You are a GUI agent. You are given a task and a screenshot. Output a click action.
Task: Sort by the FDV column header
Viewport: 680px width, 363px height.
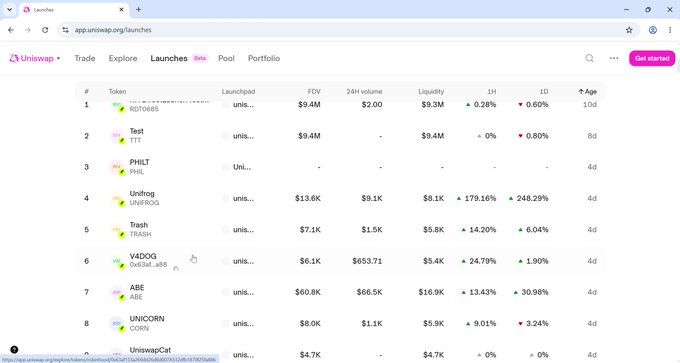(314, 92)
